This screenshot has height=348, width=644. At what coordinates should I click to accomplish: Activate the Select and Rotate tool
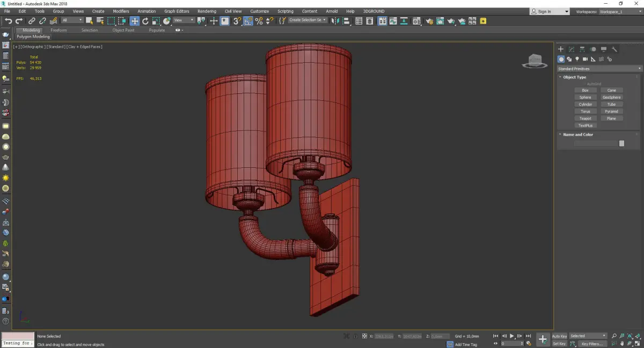point(145,21)
